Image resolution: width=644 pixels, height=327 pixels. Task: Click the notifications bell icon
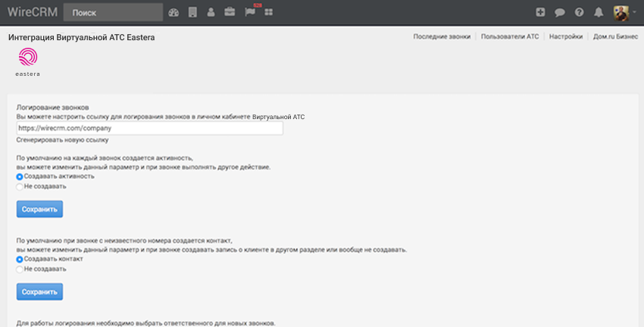pos(599,12)
